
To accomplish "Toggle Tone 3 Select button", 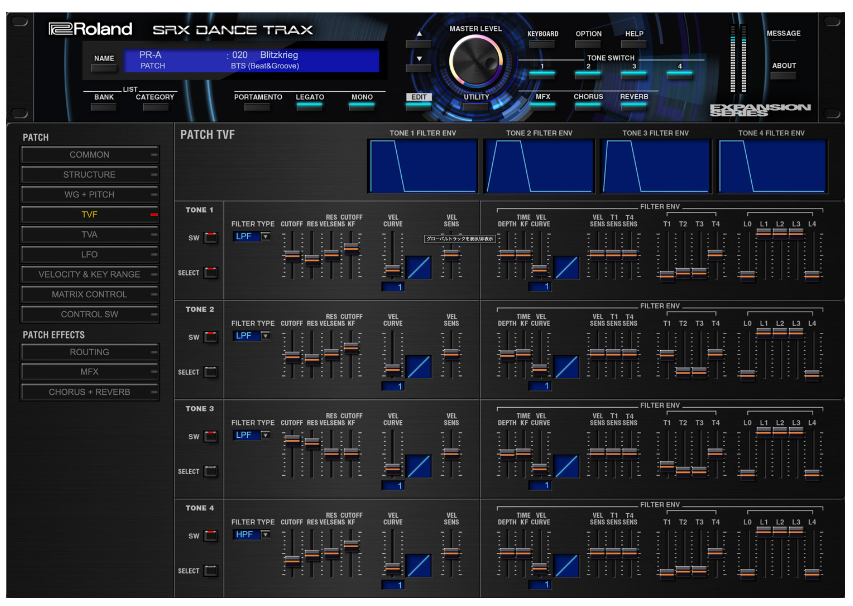I will [x=211, y=471].
